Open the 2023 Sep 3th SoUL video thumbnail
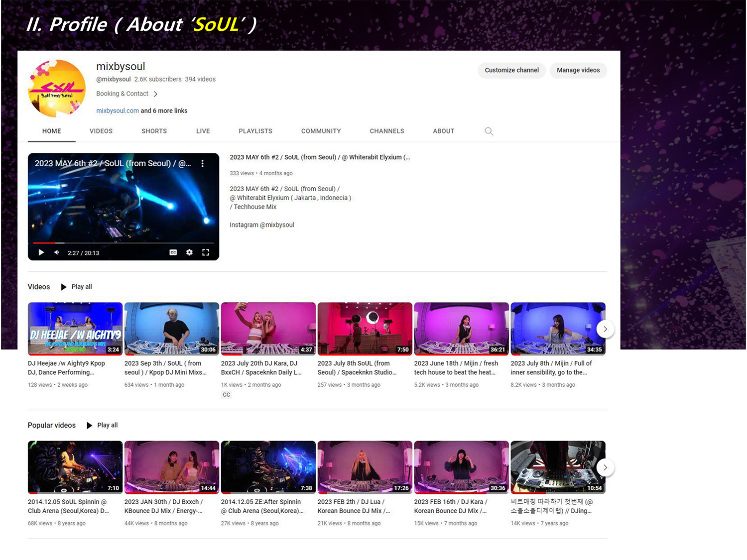 tap(172, 329)
